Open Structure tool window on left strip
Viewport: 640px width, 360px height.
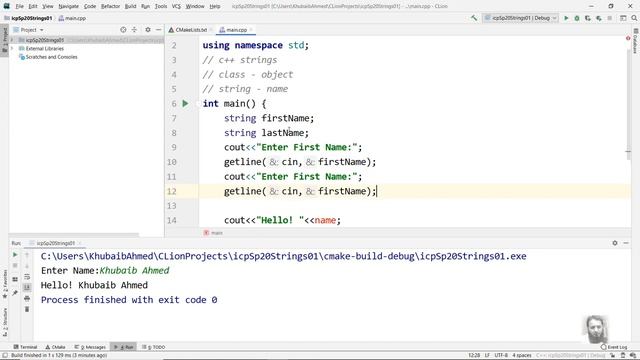coord(5,322)
